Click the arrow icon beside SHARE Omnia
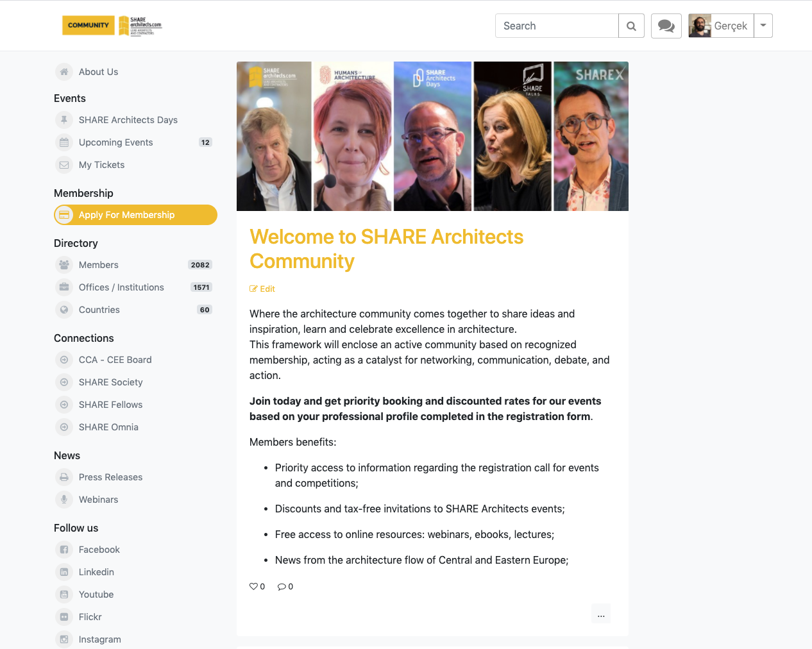Image resolution: width=812 pixels, height=649 pixels. pos(64,427)
